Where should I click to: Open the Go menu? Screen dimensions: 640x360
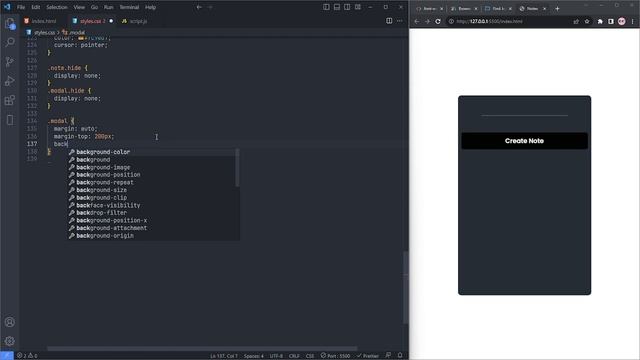[x=94, y=7]
